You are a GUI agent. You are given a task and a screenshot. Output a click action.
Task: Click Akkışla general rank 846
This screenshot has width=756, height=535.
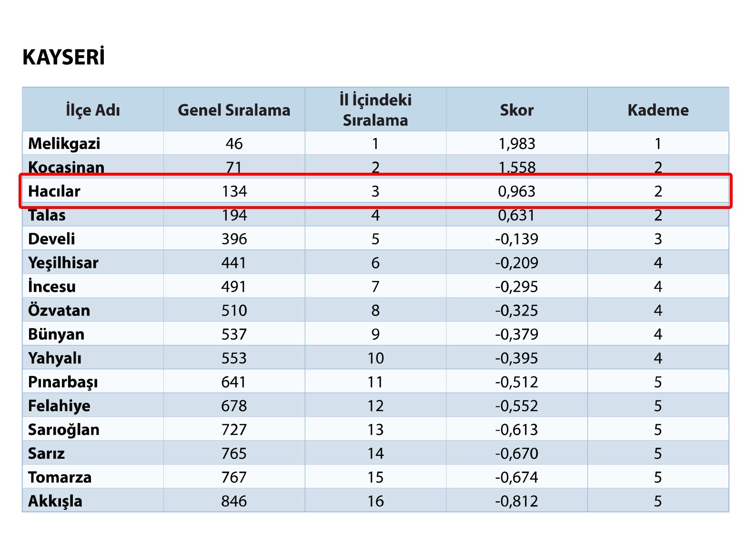point(234,501)
